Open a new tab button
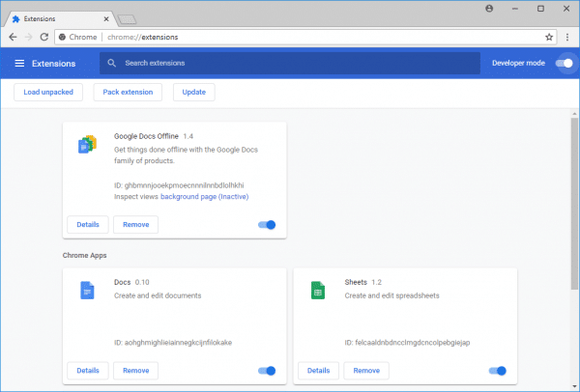The image size is (580, 392). [127, 19]
